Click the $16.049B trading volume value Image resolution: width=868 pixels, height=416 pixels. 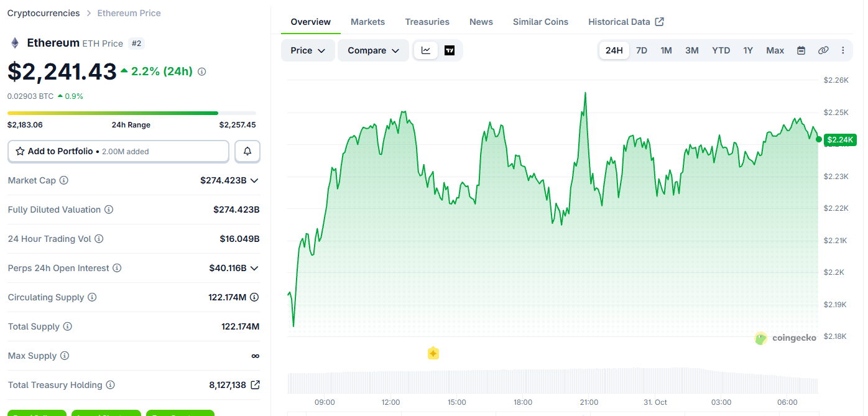pyautogui.click(x=239, y=239)
